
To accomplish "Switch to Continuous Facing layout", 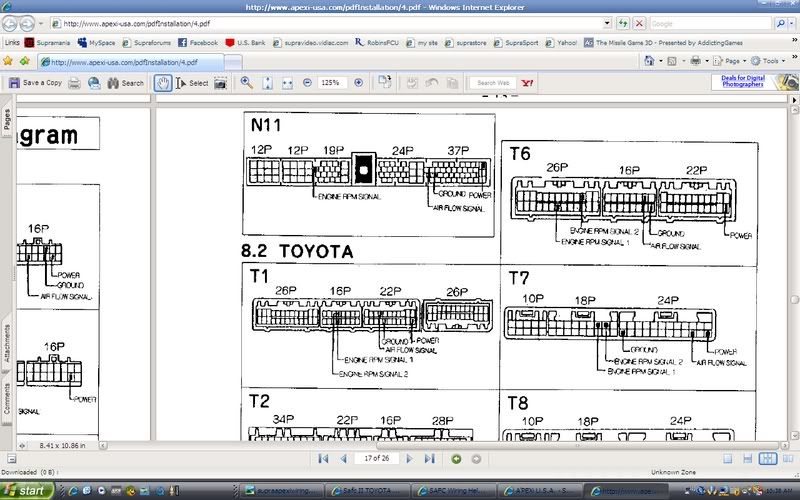I will click(x=768, y=459).
